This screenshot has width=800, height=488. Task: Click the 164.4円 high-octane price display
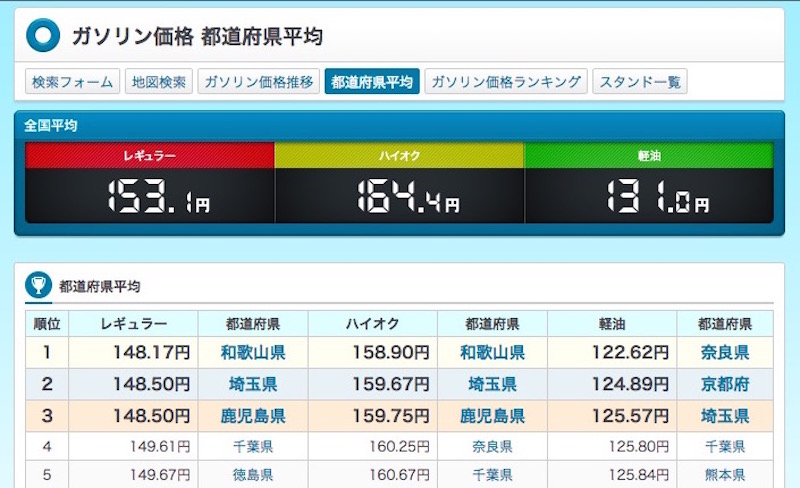coord(408,196)
